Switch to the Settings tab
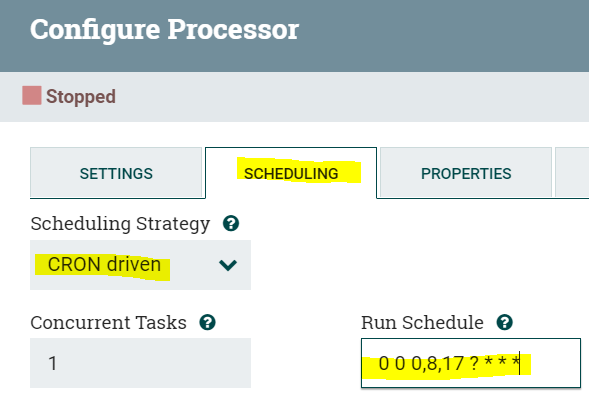Image resolution: width=589 pixels, height=402 pixels. (x=116, y=173)
